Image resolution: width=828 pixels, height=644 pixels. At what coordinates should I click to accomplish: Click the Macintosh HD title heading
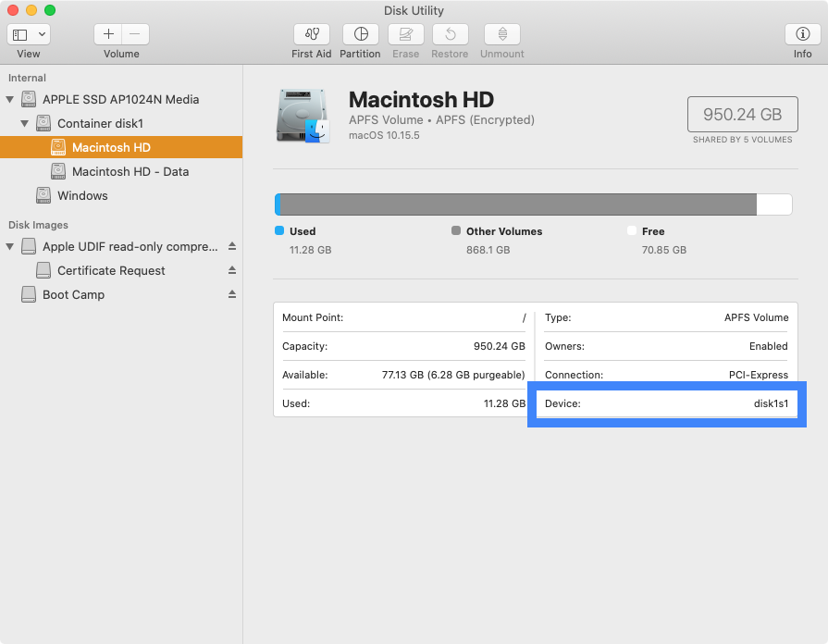pyautogui.click(x=421, y=100)
